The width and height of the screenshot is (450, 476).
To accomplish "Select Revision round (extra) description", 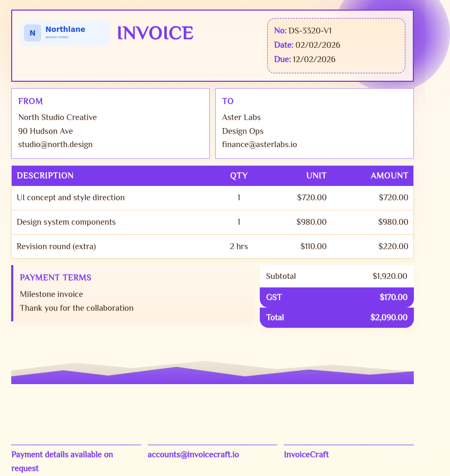I will click(x=56, y=246).
